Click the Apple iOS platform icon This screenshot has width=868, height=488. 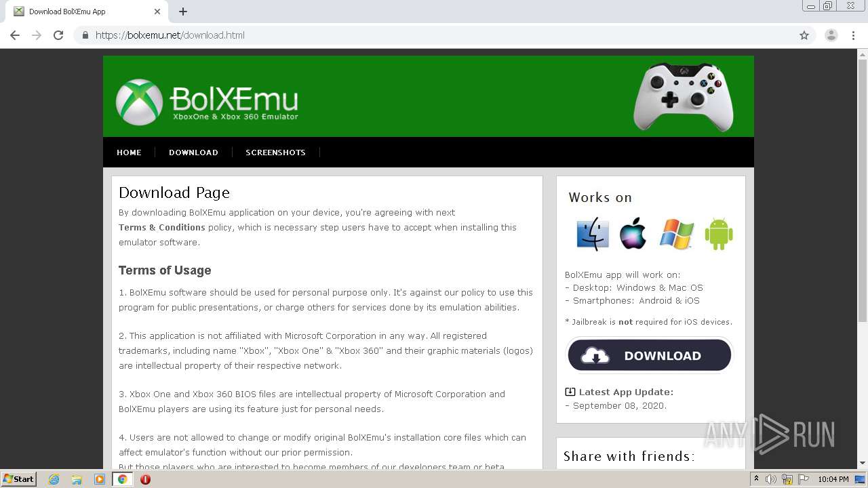coord(633,234)
